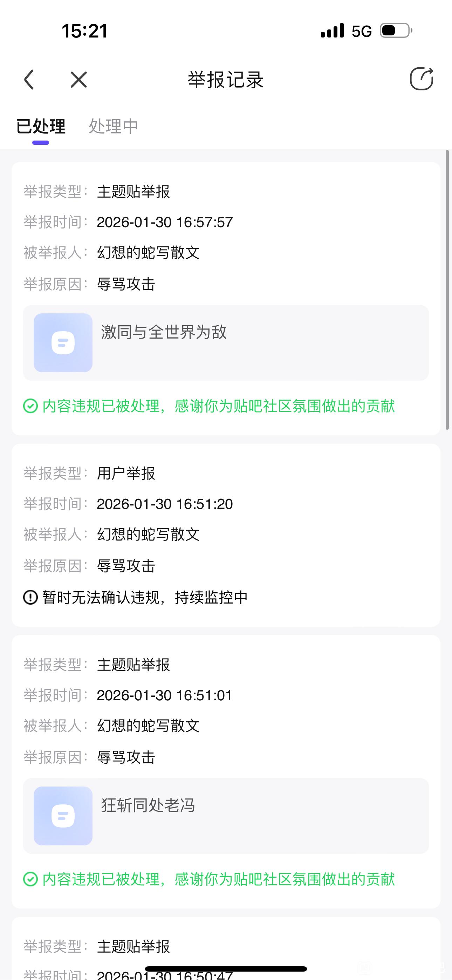The width and height of the screenshot is (452, 980).
Task: Tap the 暂时无法确认违规 status message
Action: (x=145, y=597)
